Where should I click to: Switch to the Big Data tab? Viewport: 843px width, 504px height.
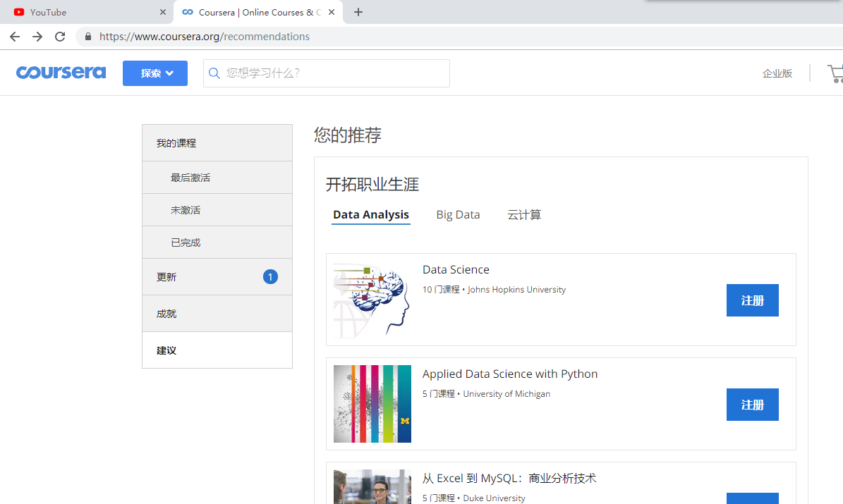pos(458,214)
